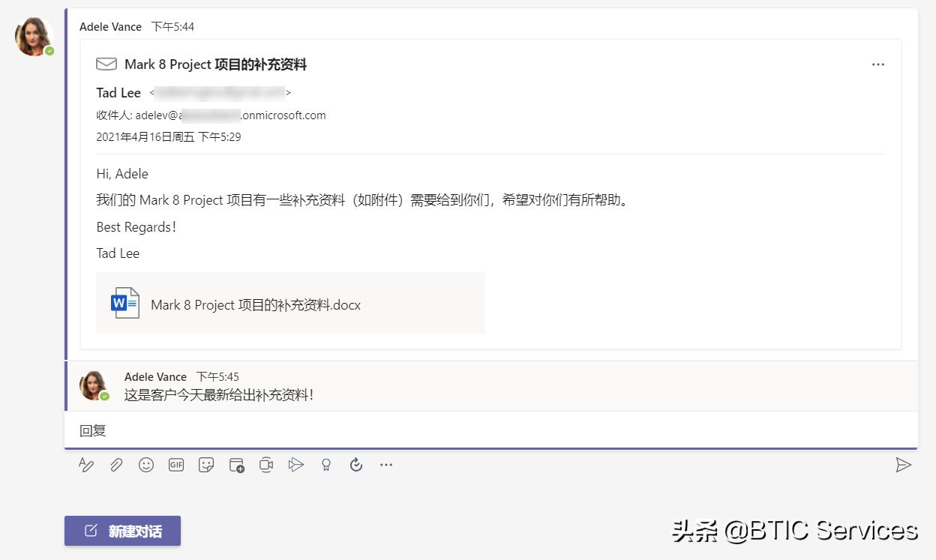Image resolution: width=936 pixels, height=560 pixels.
Task: Click the 新建对话 button
Action: coord(122,531)
